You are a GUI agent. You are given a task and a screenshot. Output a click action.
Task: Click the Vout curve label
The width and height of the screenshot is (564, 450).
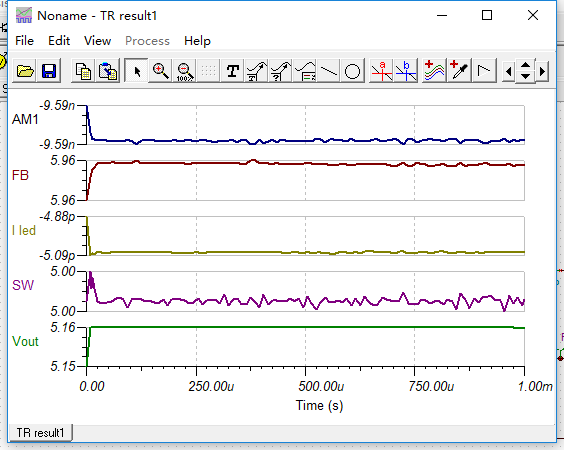point(25,341)
